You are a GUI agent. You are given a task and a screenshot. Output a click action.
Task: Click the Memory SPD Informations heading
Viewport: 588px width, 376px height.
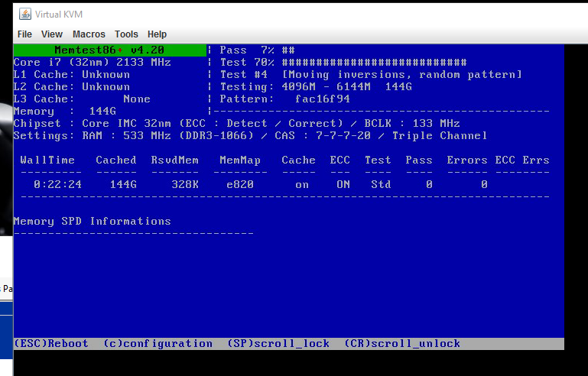pos(93,221)
